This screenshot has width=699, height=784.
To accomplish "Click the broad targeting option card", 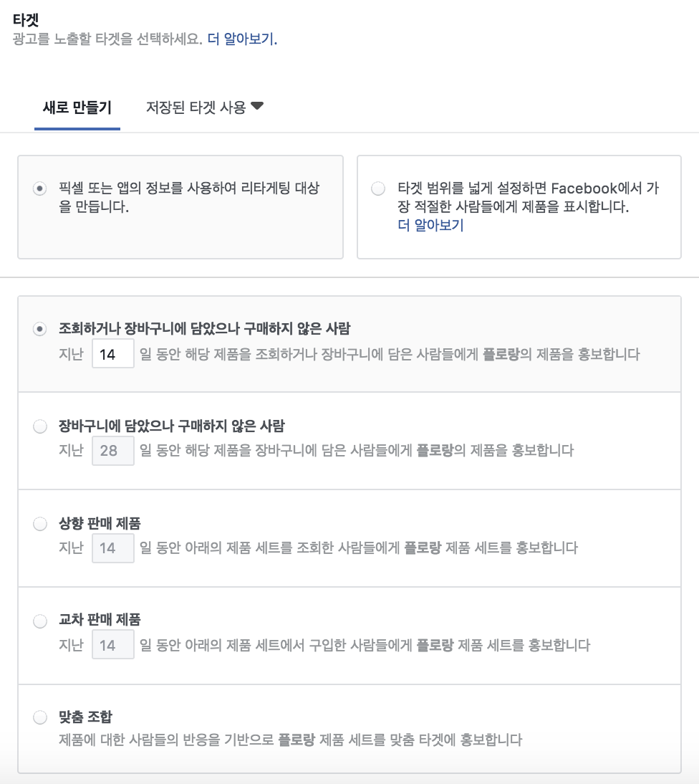I will [519, 206].
